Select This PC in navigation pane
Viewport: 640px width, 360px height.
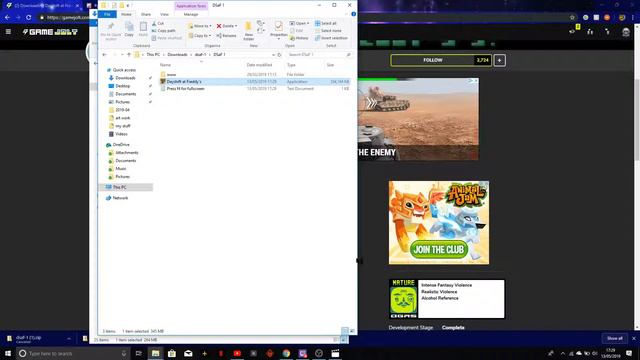pyautogui.click(x=120, y=187)
